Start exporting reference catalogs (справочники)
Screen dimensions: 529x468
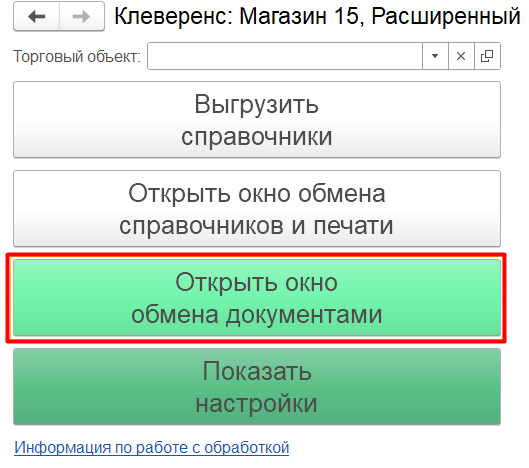click(x=257, y=119)
